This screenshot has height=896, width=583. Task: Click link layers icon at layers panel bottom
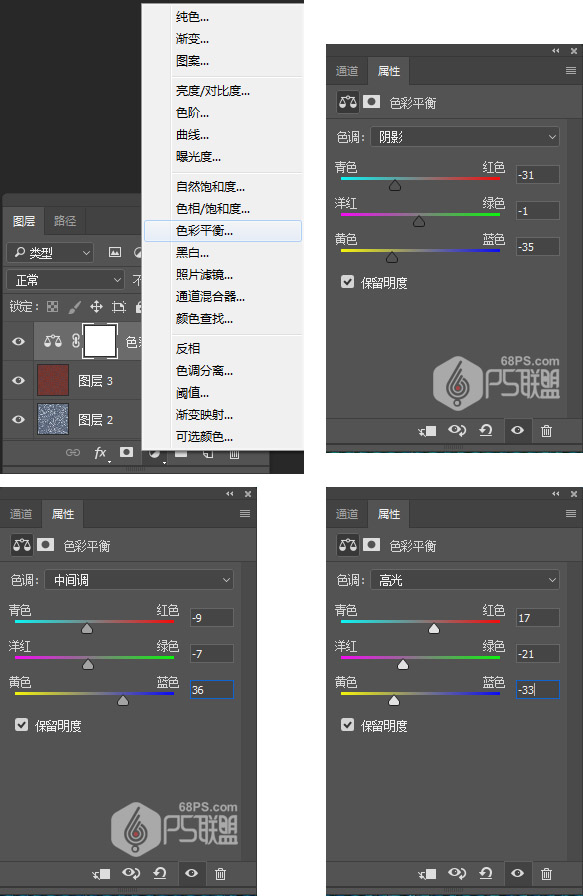point(73,453)
